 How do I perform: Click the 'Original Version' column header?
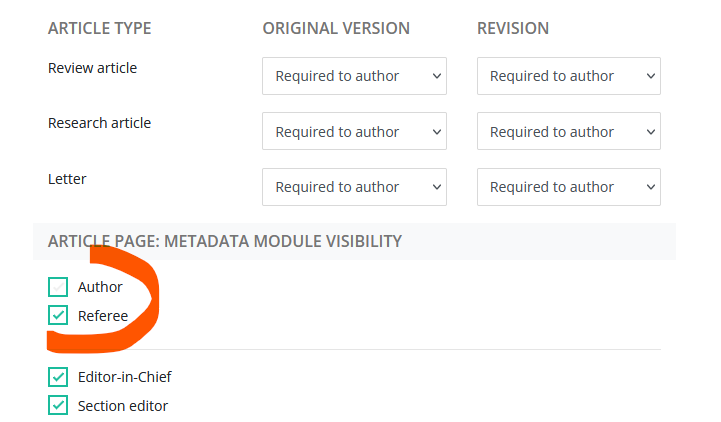pos(336,28)
